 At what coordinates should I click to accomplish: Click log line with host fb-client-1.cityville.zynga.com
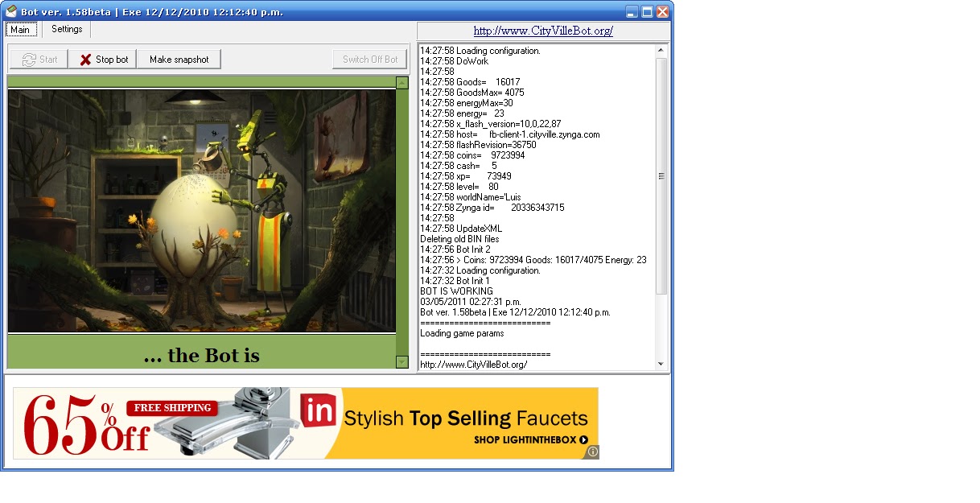click(510, 134)
